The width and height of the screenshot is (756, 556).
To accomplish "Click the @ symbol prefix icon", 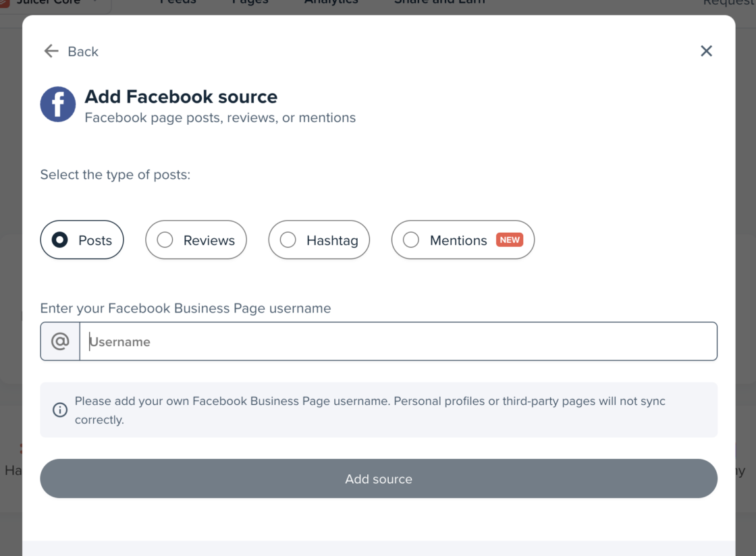I will pos(60,341).
